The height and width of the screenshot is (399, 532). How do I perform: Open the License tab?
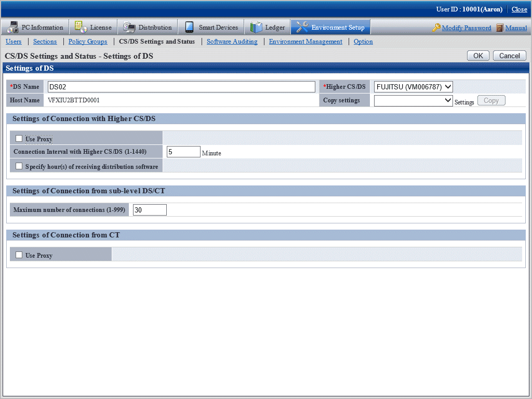(94, 27)
